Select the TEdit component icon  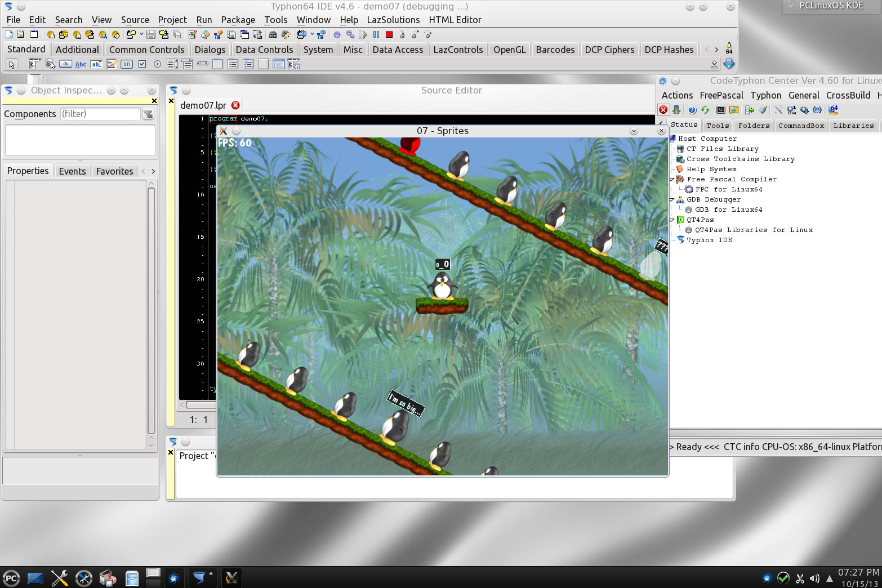(96, 64)
